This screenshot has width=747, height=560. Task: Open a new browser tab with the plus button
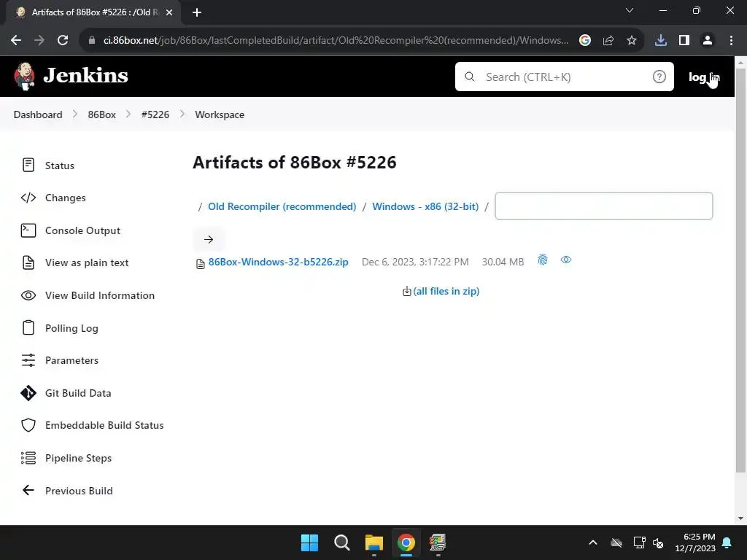(x=197, y=13)
